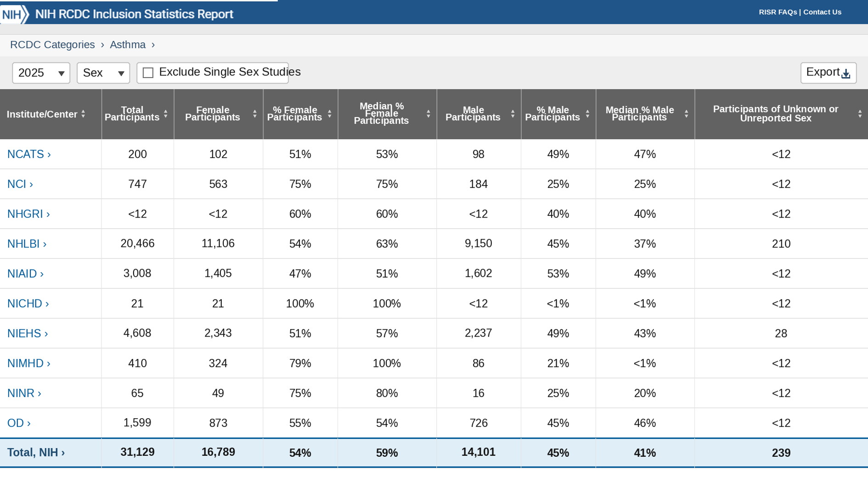Select NHLBI unknown sex value 210
The width and height of the screenshot is (868, 477).
781,244
